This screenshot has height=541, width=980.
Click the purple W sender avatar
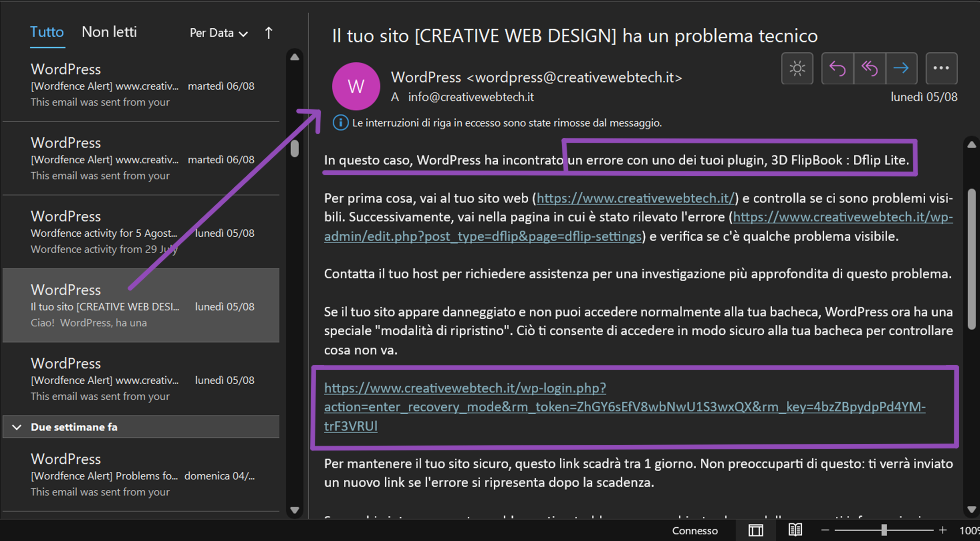356,86
